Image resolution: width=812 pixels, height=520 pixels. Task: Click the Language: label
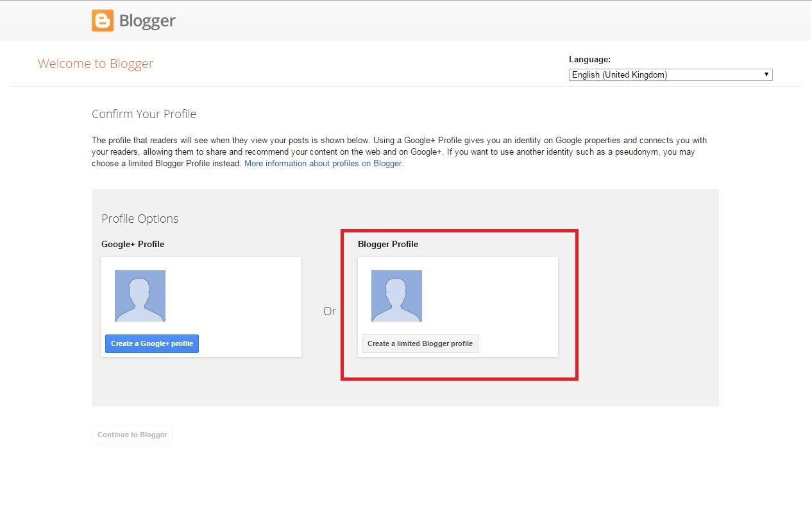(590, 60)
